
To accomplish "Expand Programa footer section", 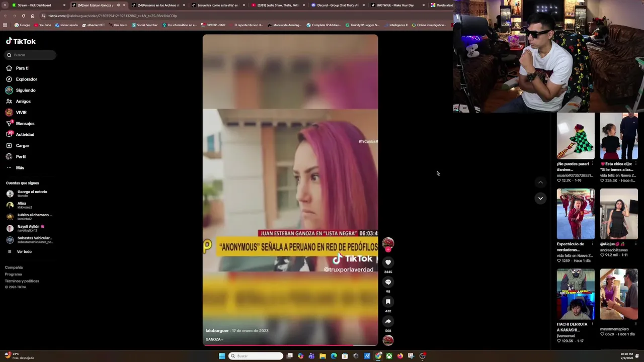I will 13,275.
